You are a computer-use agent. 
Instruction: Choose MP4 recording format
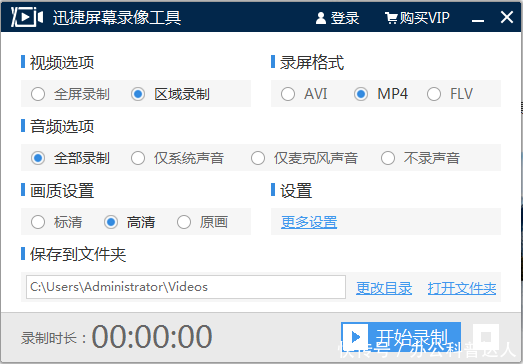pyautogui.click(x=381, y=94)
